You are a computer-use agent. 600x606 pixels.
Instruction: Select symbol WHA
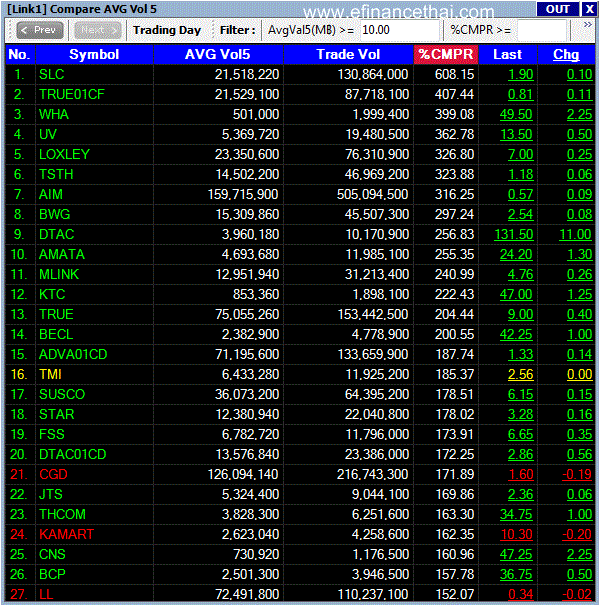(54, 114)
